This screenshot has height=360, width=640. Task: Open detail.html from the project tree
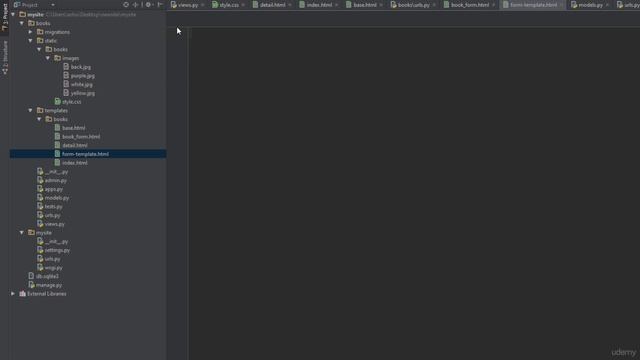point(75,145)
